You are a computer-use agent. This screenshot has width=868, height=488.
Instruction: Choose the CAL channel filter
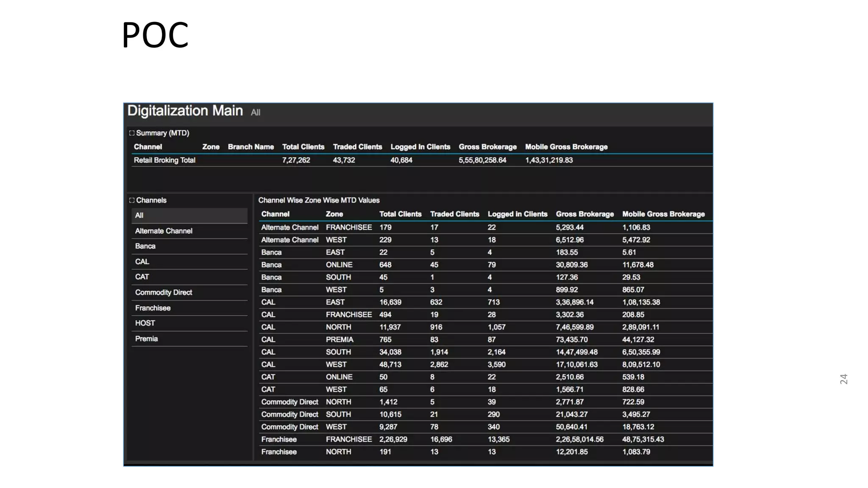[x=142, y=262]
